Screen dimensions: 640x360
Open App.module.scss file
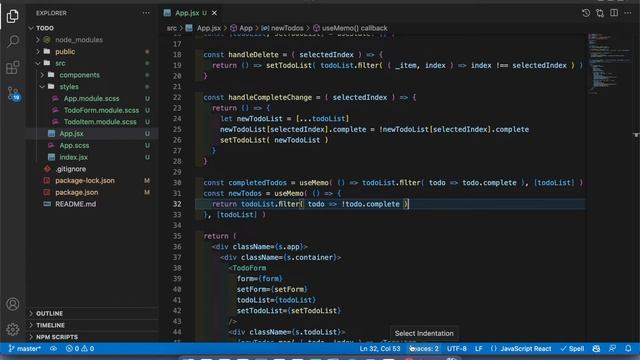(x=92, y=99)
